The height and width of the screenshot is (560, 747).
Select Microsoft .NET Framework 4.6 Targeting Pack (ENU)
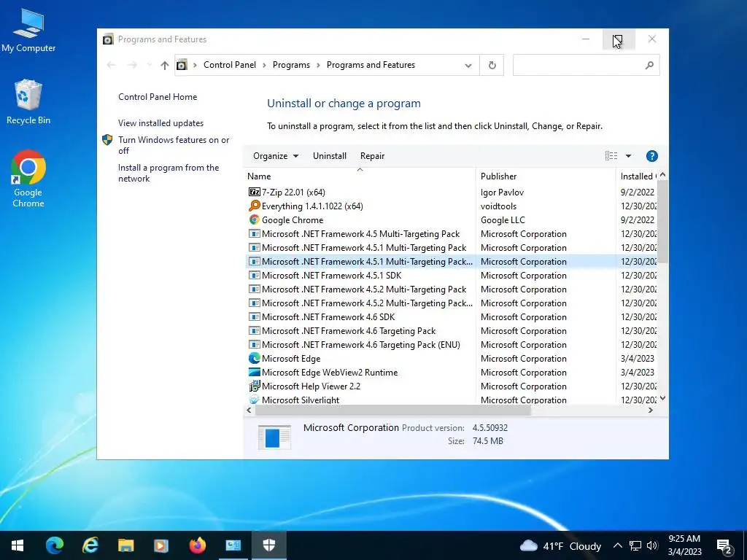click(x=451, y=344)
